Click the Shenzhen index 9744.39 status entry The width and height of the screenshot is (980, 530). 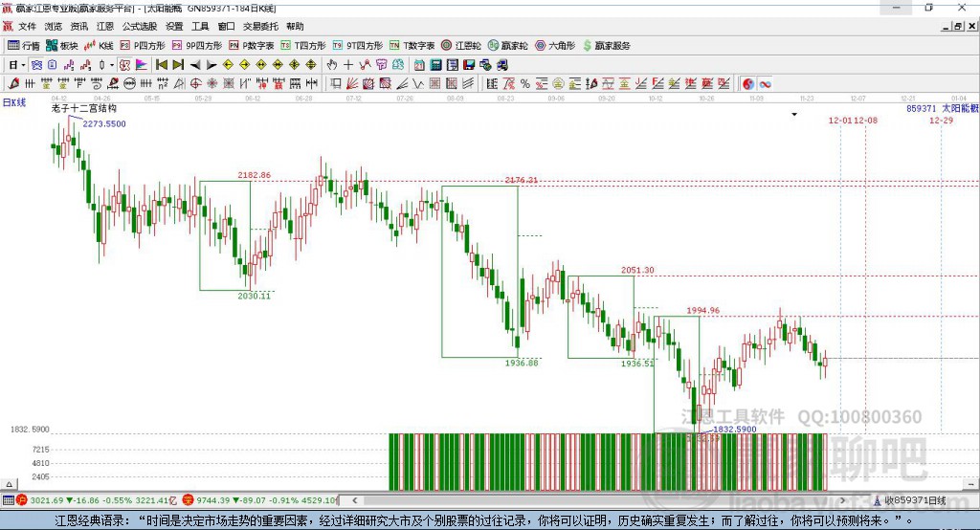tap(260, 500)
